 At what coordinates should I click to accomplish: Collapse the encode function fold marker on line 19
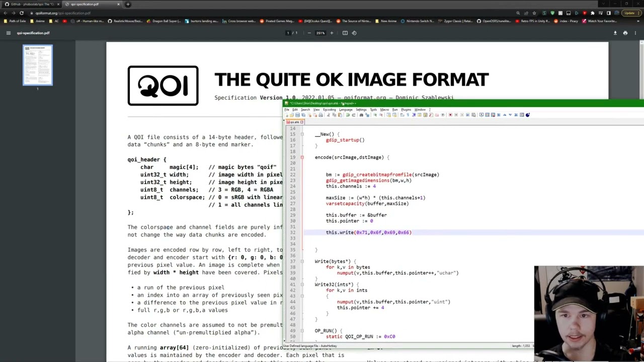coord(302,157)
